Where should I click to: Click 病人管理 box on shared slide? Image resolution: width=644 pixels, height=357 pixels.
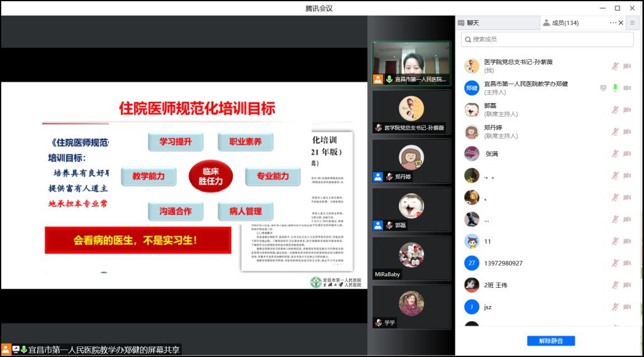coord(245,211)
